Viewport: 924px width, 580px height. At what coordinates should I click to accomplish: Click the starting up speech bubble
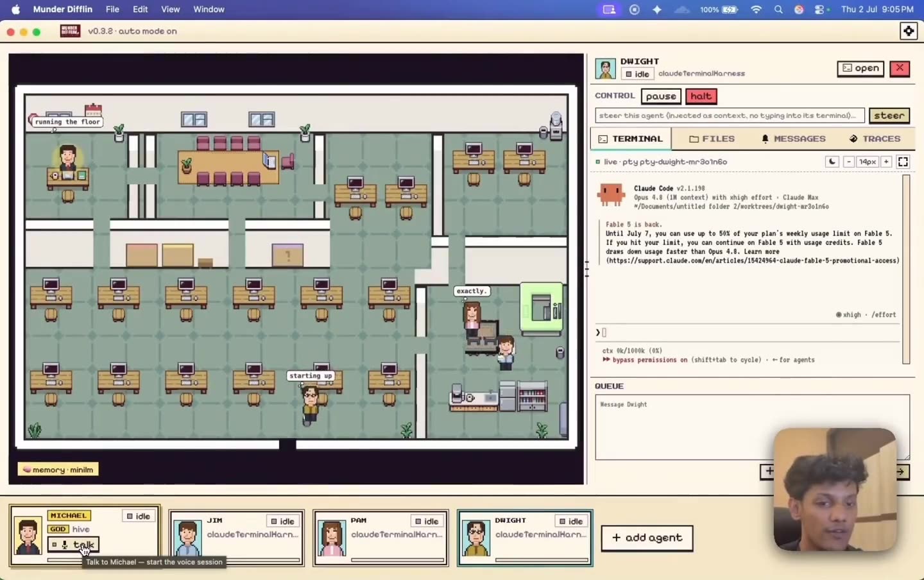pos(311,376)
